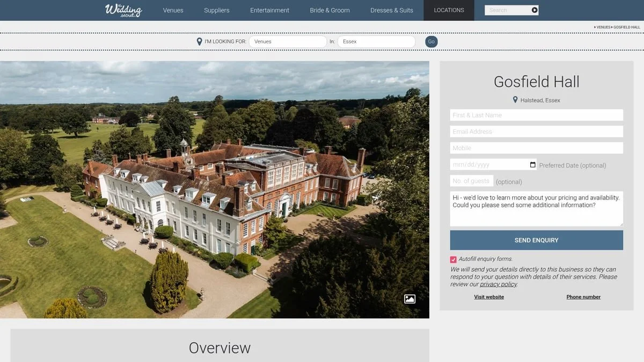
Task: Open The Wedding Secret logo home
Action: [x=123, y=10]
